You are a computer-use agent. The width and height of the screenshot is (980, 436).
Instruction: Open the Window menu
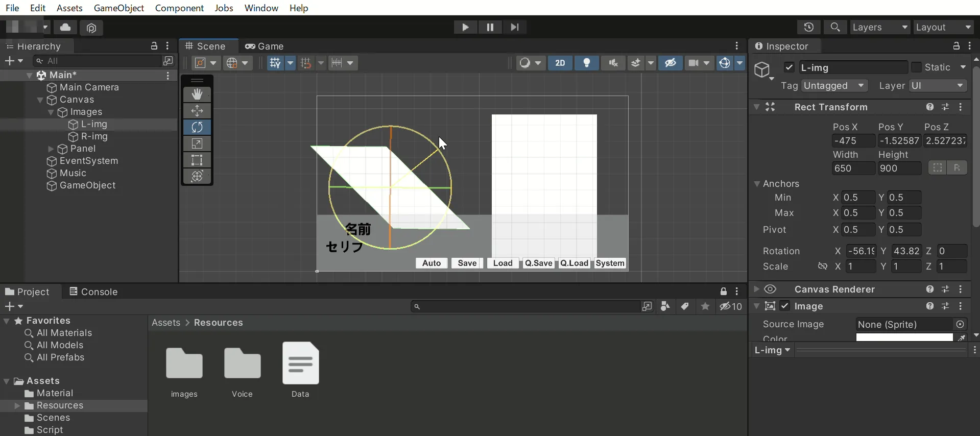pos(261,8)
